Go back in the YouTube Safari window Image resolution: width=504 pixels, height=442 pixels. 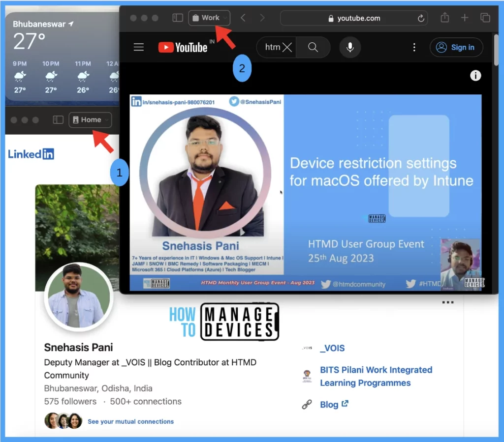pos(243,18)
